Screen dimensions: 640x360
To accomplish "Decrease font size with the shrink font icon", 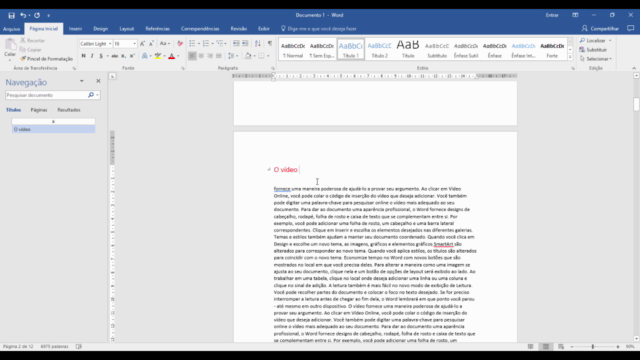I will (151, 44).
